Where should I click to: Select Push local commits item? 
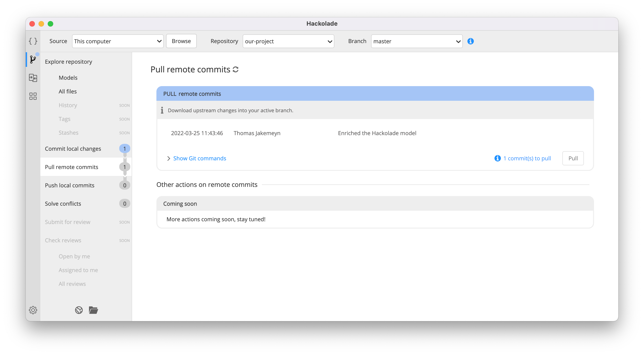pos(86,185)
